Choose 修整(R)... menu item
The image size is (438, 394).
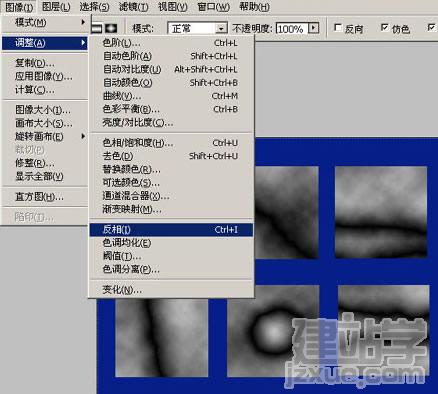[45, 163]
